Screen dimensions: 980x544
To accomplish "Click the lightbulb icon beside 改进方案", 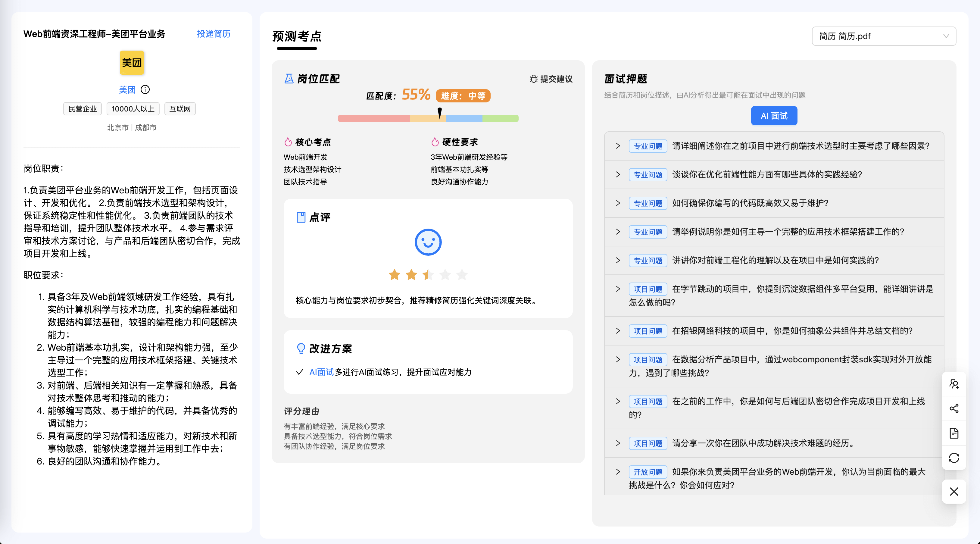I will (x=301, y=349).
